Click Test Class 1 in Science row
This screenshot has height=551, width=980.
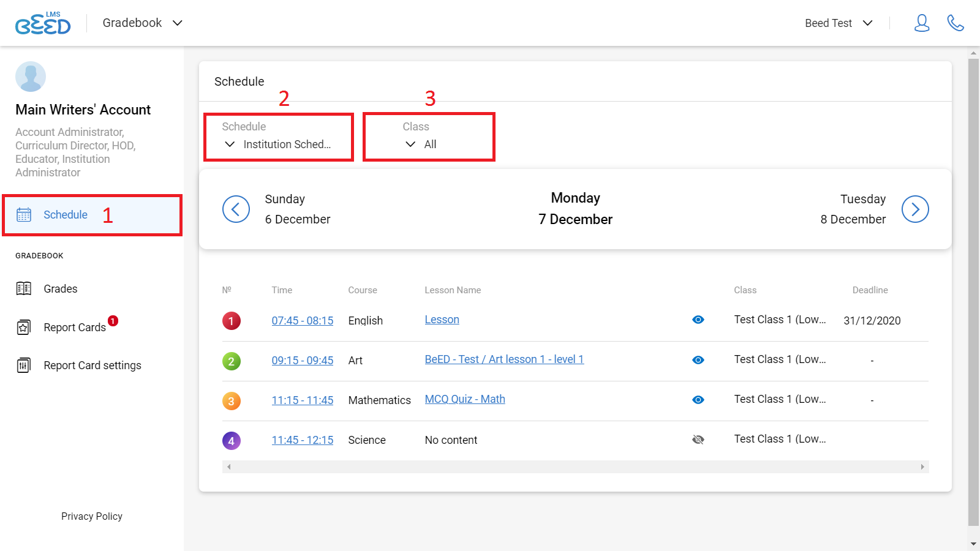[780, 439]
